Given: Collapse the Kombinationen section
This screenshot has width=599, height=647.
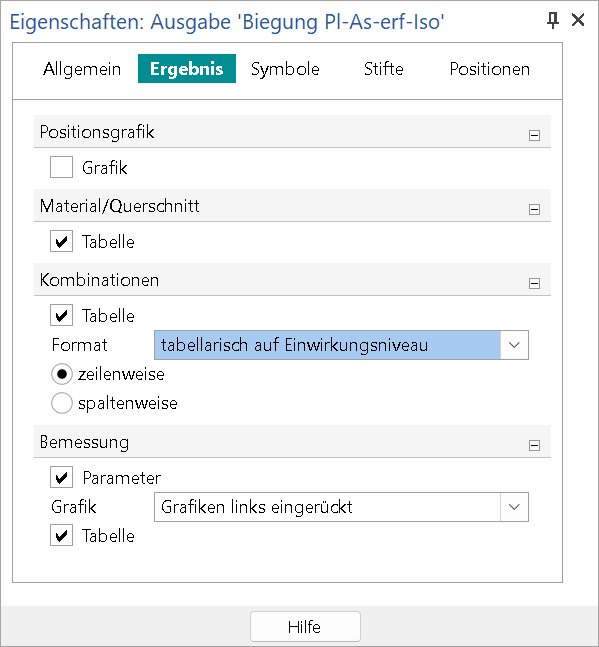Looking at the screenshot, I should 534,283.
